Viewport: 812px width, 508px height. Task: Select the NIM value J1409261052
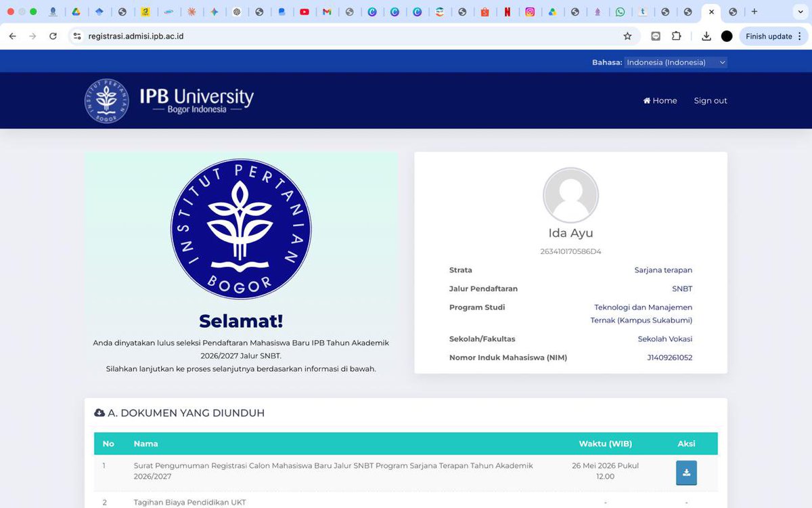pos(669,357)
